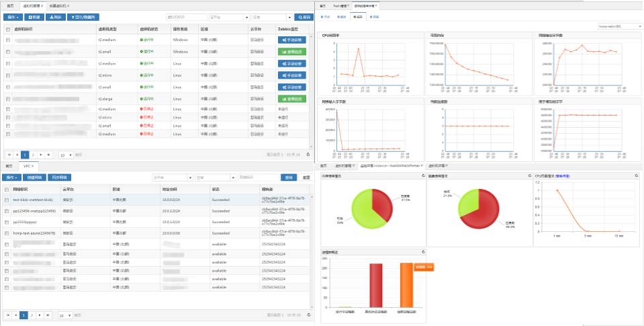Click the green Zabbix monitoring button for t2.small
The image size is (644, 326).
291,50
